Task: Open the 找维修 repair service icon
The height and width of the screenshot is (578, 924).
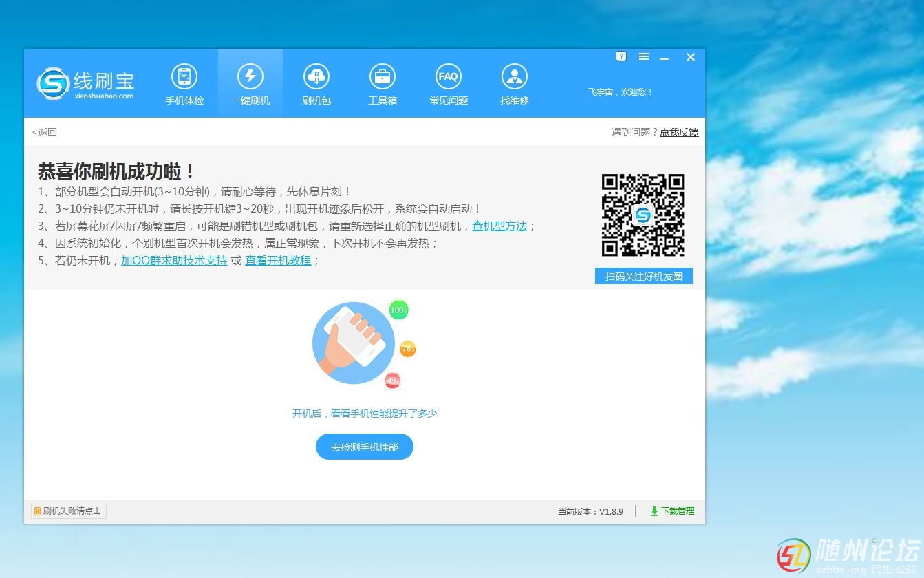Action: (514, 77)
